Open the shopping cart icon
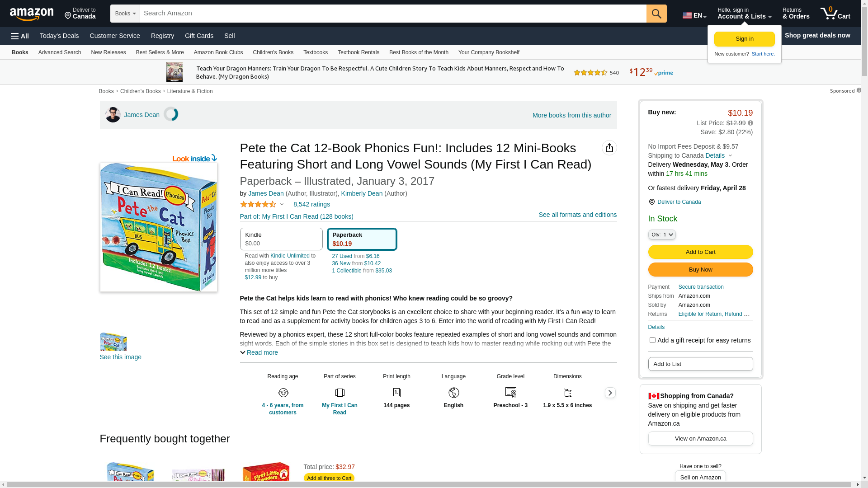The width and height of the screenshot is (868, 488). pyautogui.click(x=835, y=14)
